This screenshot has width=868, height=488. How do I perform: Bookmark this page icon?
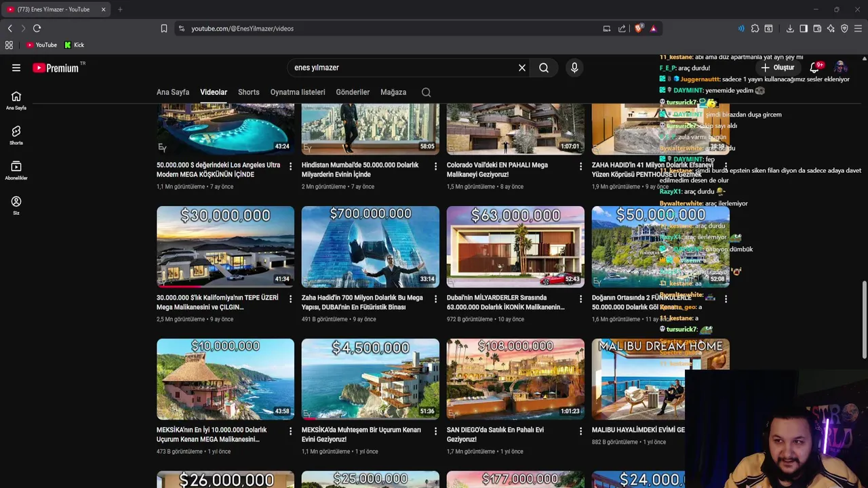coord(164,28)
